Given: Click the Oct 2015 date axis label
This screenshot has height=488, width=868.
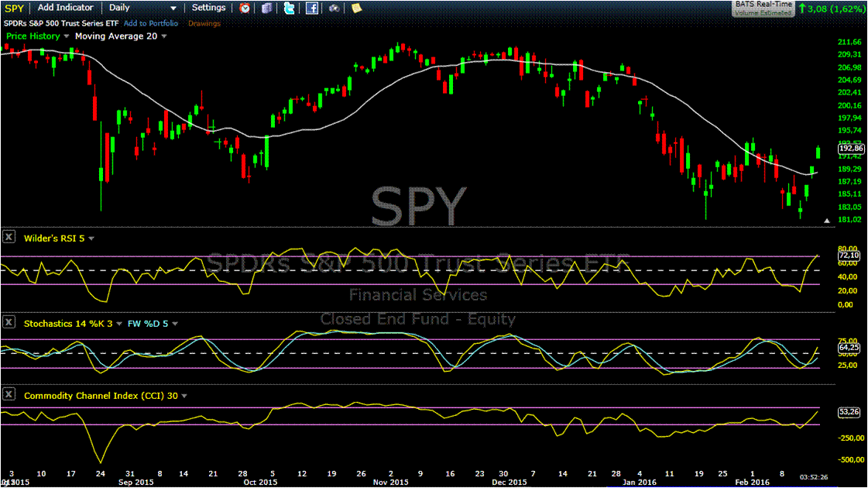Looking at the screenshot, I should (261, 482).
